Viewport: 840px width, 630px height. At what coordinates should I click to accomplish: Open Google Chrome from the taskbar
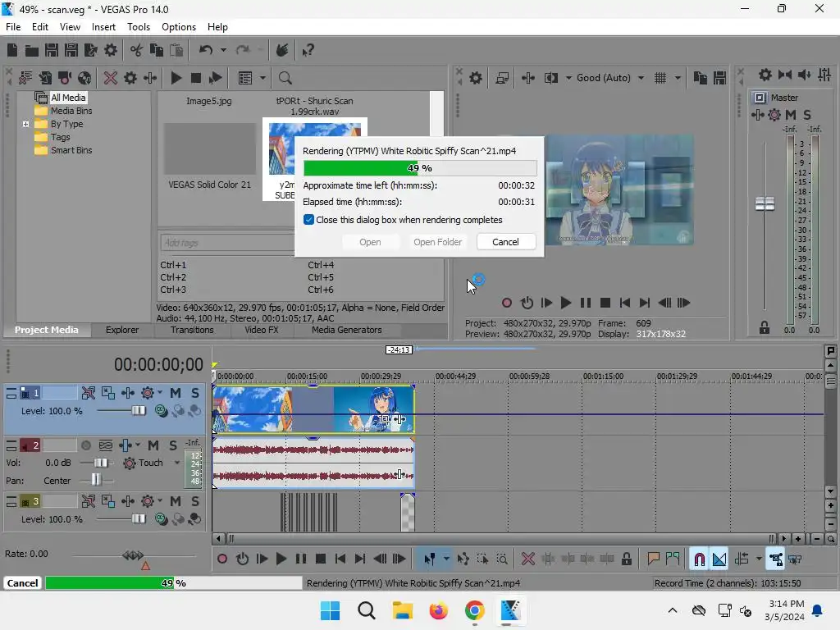click(475, 610)
